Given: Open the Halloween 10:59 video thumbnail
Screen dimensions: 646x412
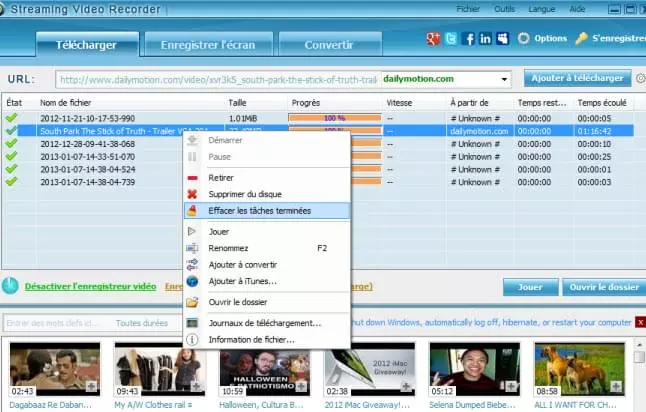Looking at the screenshot, I should [265, 369].
